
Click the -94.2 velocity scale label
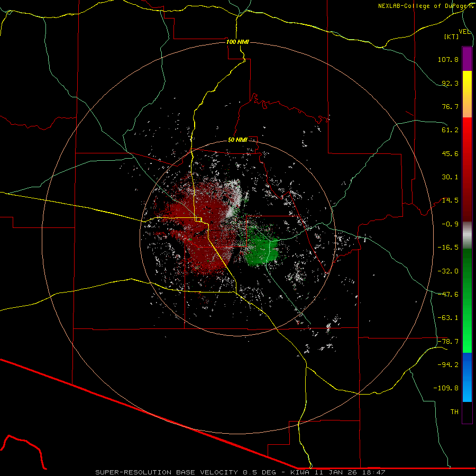pyautogui.click(x=448, y=365)
